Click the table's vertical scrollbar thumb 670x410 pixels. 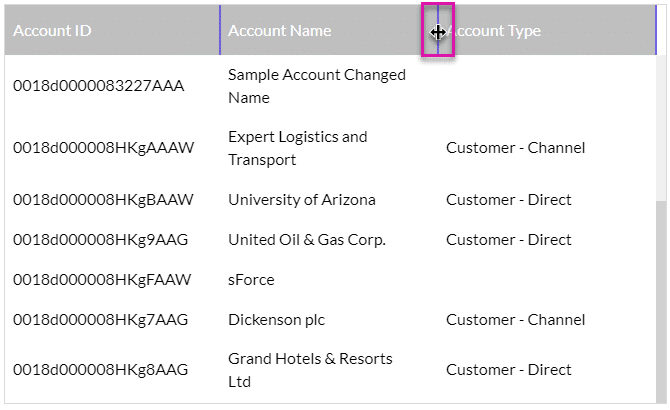(x=660, y=300)
